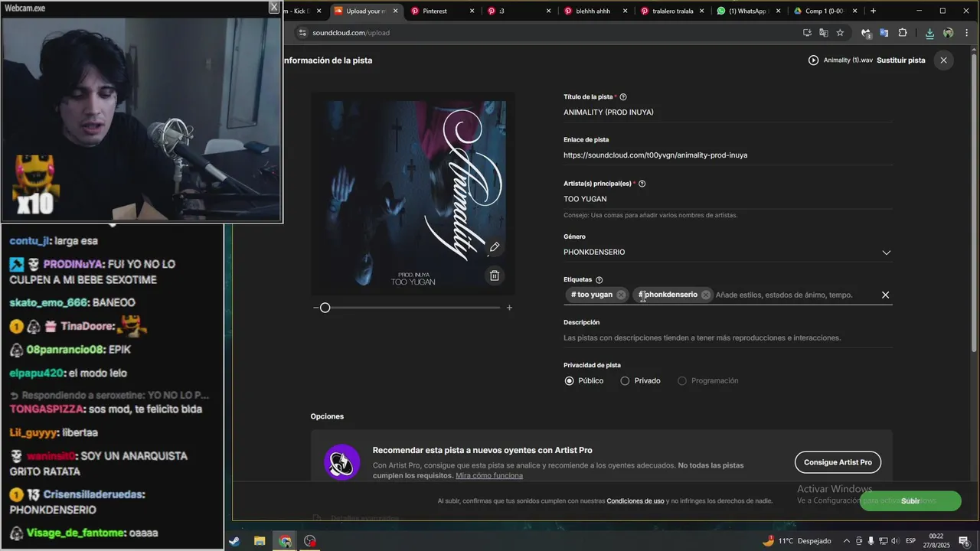This screenshot has width=980, height=551.
Task: Adjust the artwork zoom slider handle
Action: (325, 308)
